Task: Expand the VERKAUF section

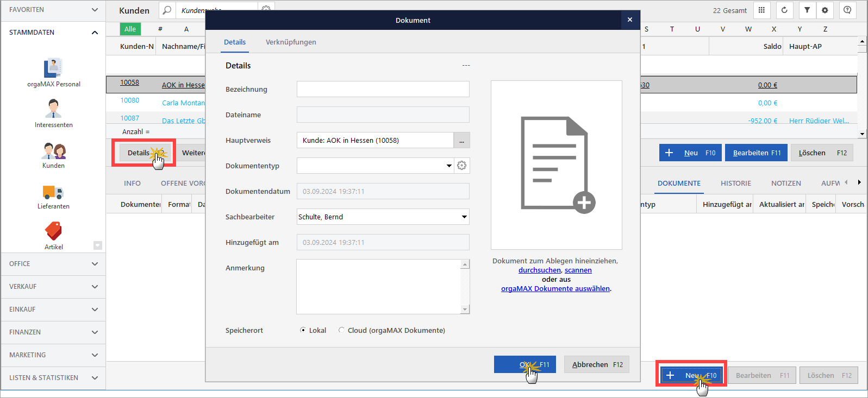Action: point(53,287)
